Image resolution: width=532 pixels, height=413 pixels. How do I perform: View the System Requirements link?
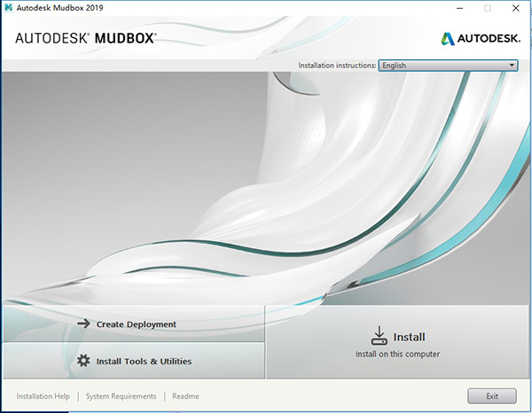point(121,396)
